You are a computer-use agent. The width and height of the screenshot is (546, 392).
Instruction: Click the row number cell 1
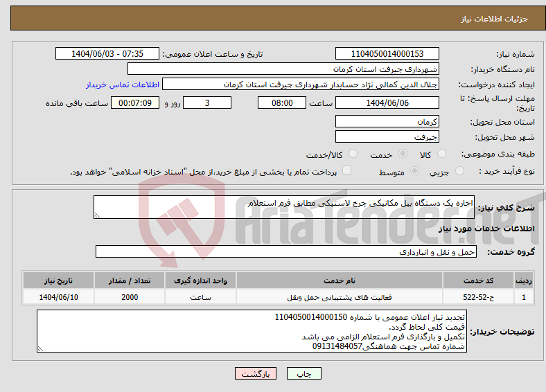click(x=524, y=297)
